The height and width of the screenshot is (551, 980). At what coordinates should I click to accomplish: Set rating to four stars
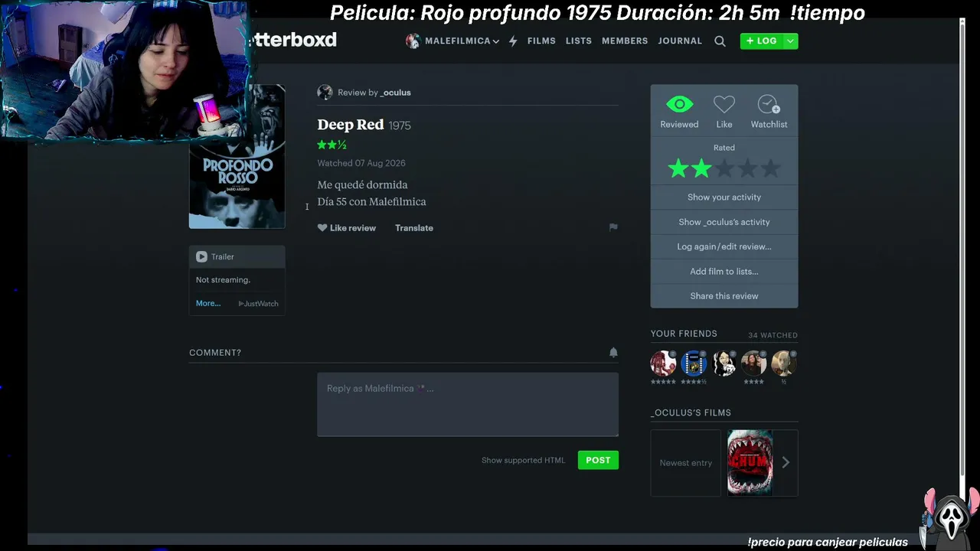747,168
